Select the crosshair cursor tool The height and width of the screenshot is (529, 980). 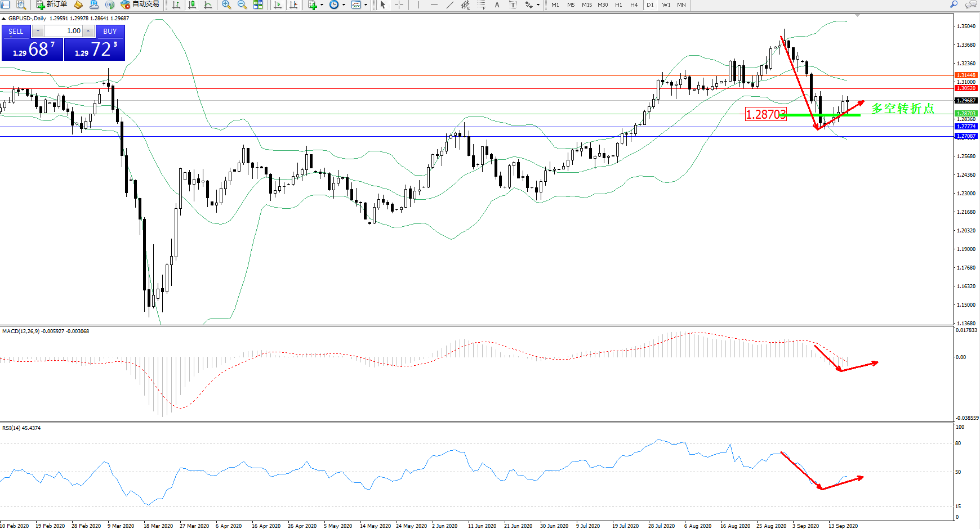[x=399, y=5]
